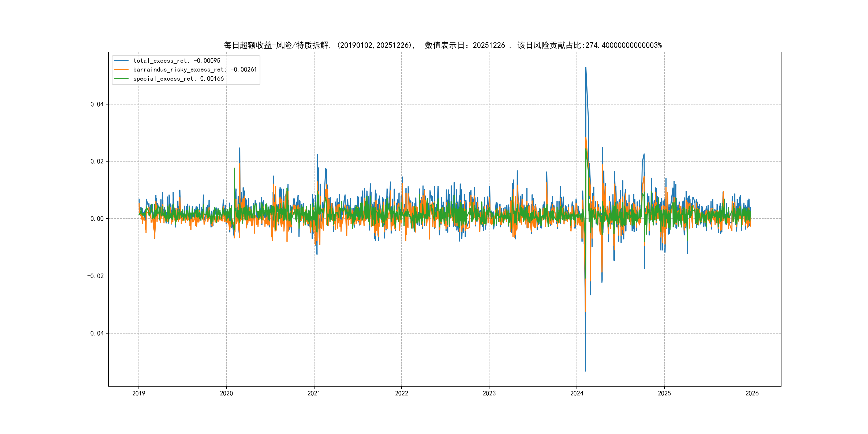This screenshot has width=868, height=434.
Task: Click the 2024 x-axis tick label
Action: point(577,393)
